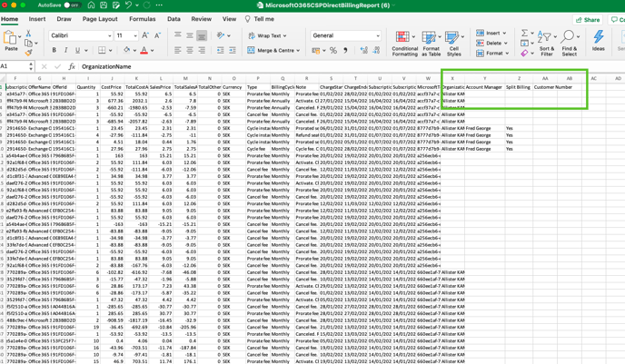Click the AutoSum sigma icon
This screenshot has width=625, height=364.
click(524, 33)
